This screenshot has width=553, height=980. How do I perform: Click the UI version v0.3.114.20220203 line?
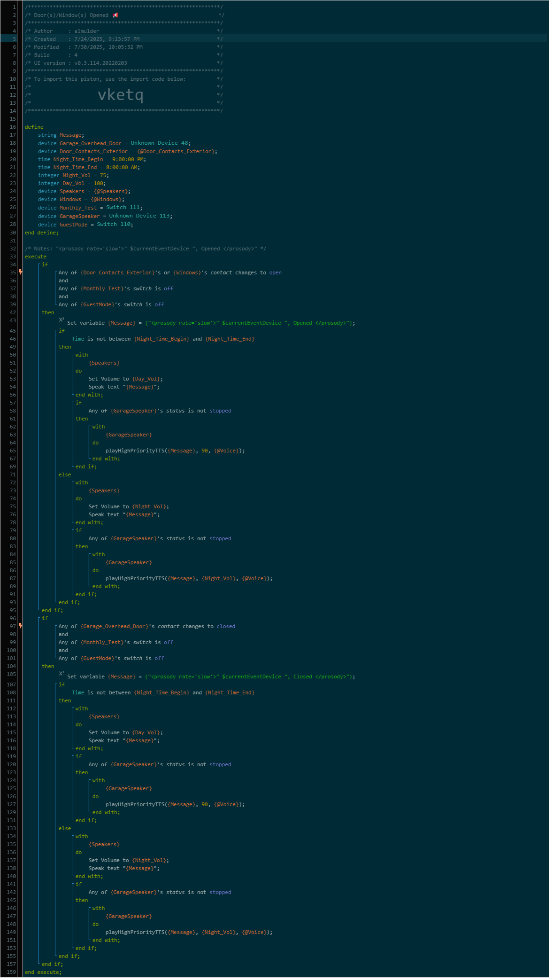click(x=124, y=63)
